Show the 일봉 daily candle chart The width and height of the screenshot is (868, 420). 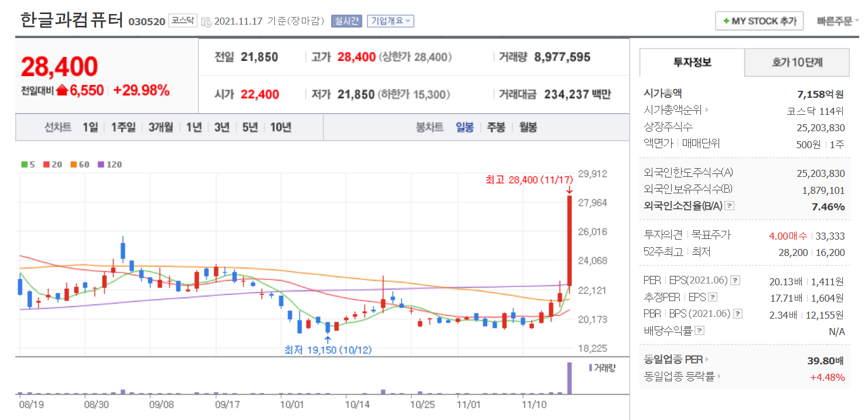pyautogui.click(x=465, y=127)
